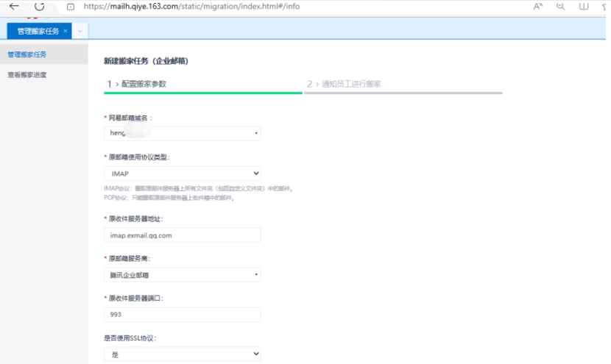
Task: Click the label 是否使用SSL协议
Action: 130,338
